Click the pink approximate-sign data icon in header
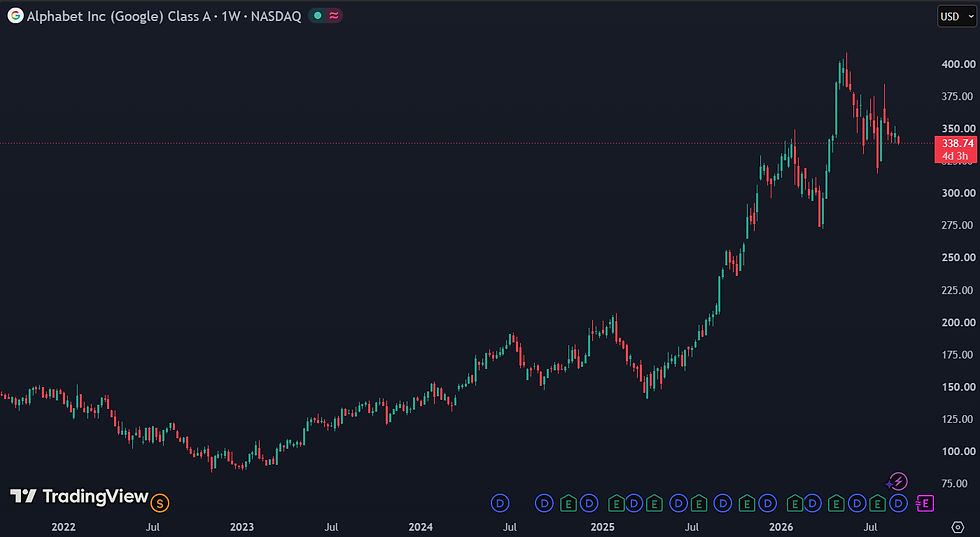The width and height of the screenshot is (980, 537). click(334, 16)
